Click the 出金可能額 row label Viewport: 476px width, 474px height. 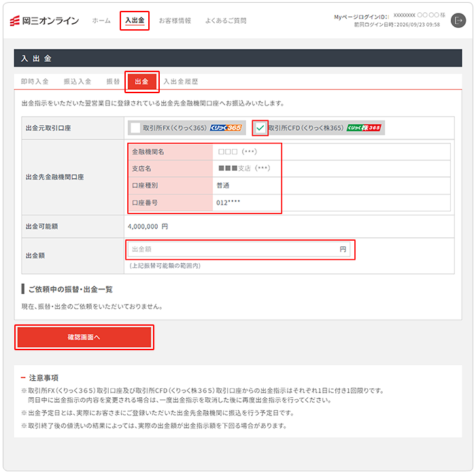pyautogui.click(x=41, y=226)
